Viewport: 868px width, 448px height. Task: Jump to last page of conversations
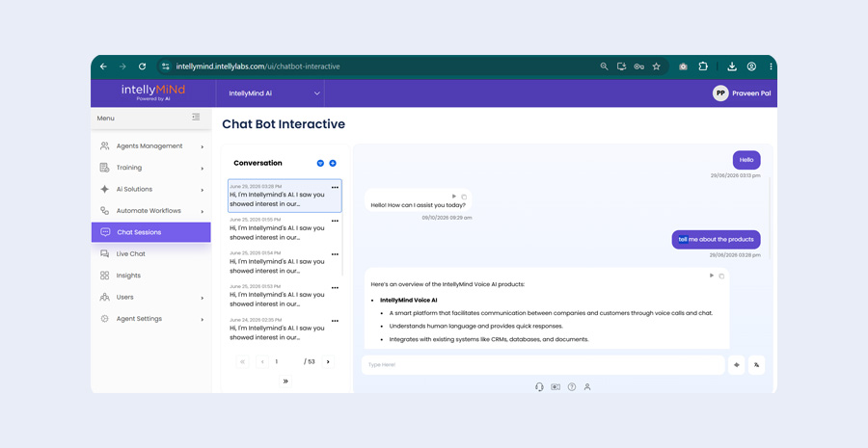(285, 382)
